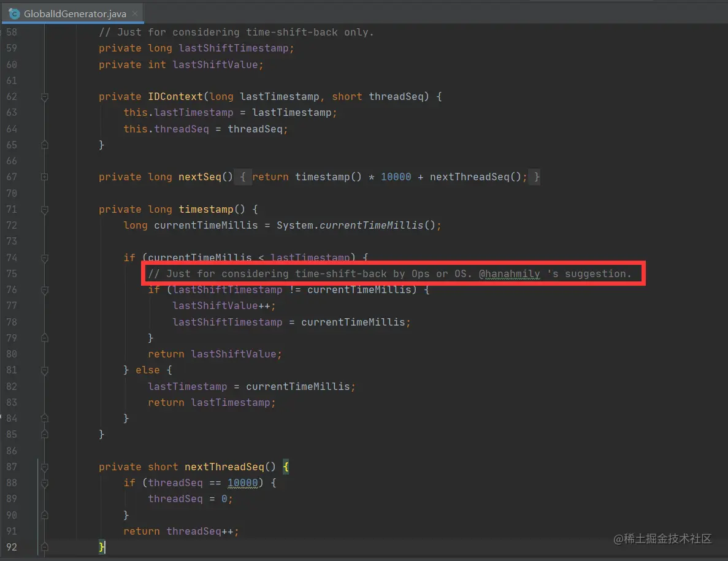Click nextThreadSeq method name on line 87

tap(224, 467)
